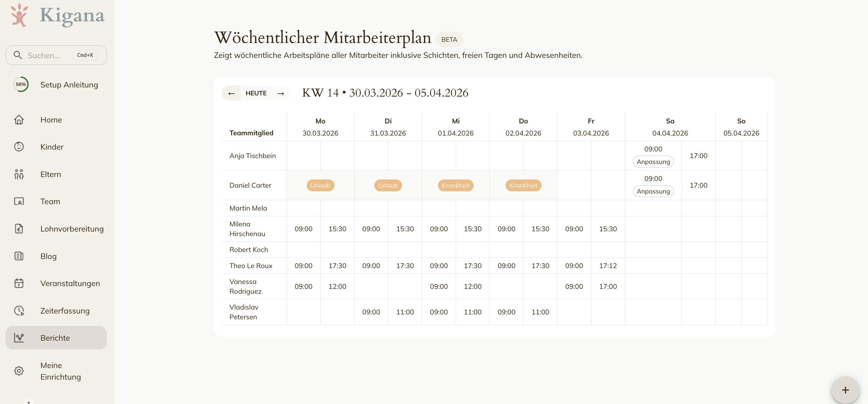Click the Home house icon

pos(19,120)
